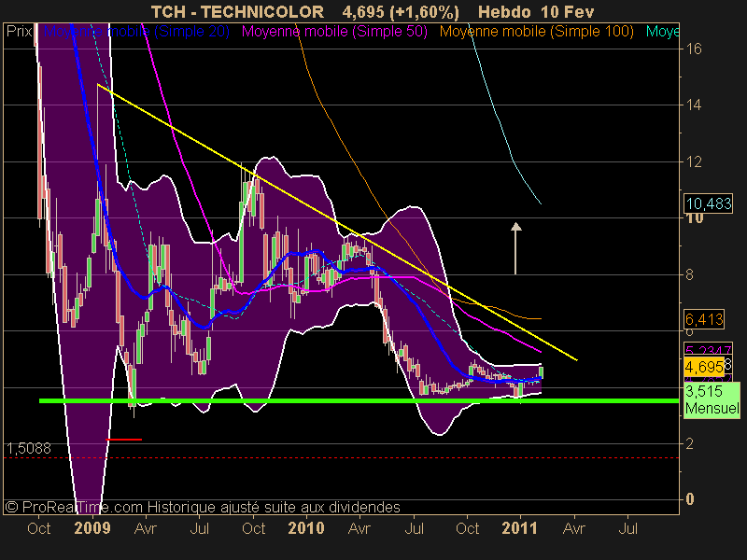This screenshot has width=747, height=560.
Task: Select the 'Moyenne mobile (Simple 100)' legend
Action: (x=536, y=32)
